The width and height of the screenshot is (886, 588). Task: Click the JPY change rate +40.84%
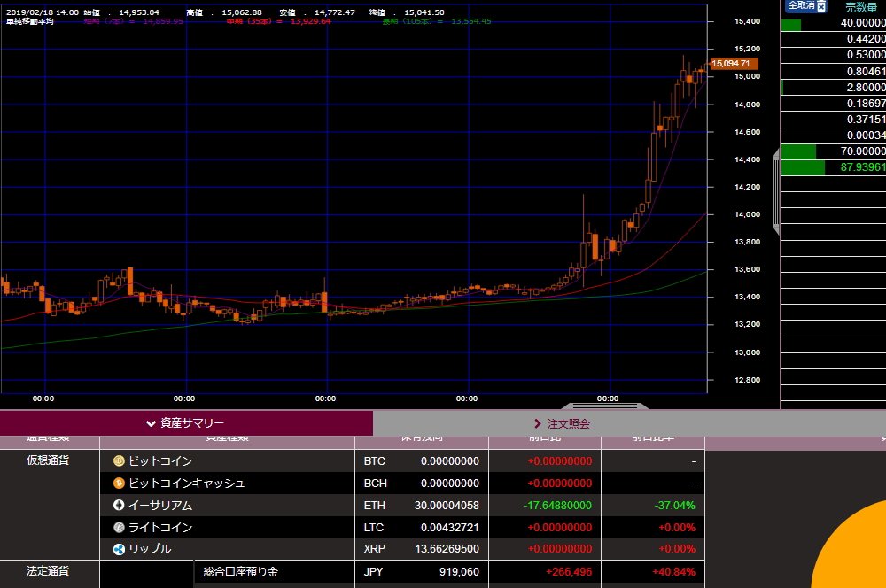(x=673, y=572)
